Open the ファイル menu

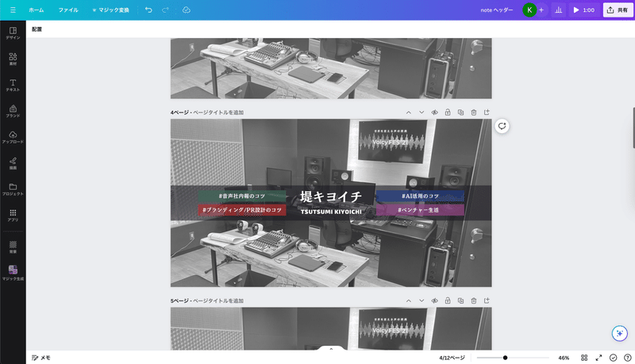[68, 10]
